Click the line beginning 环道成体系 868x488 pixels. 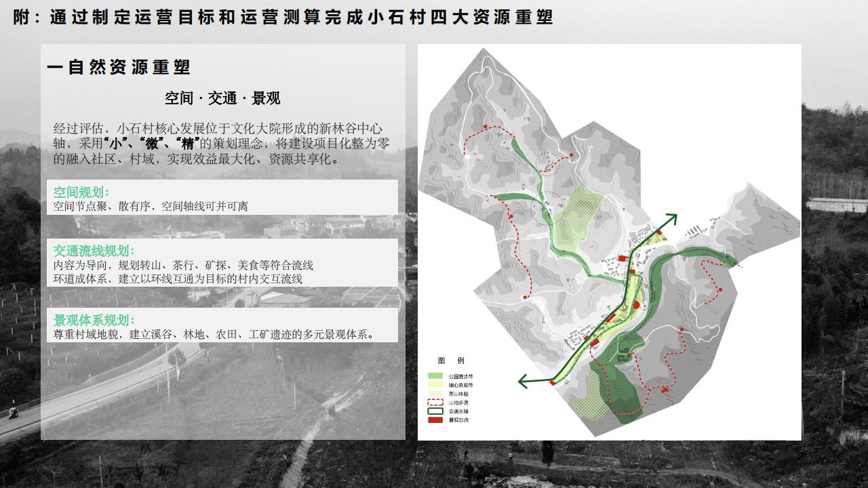178,279
